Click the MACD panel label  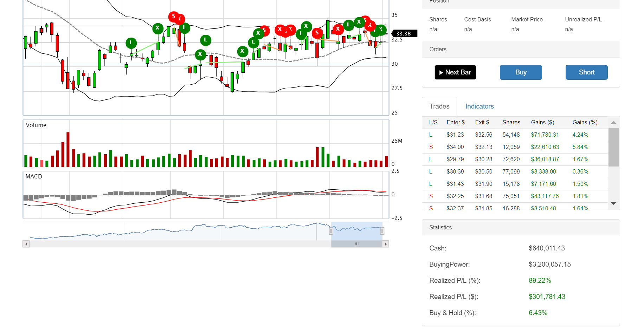click(34, 177)
